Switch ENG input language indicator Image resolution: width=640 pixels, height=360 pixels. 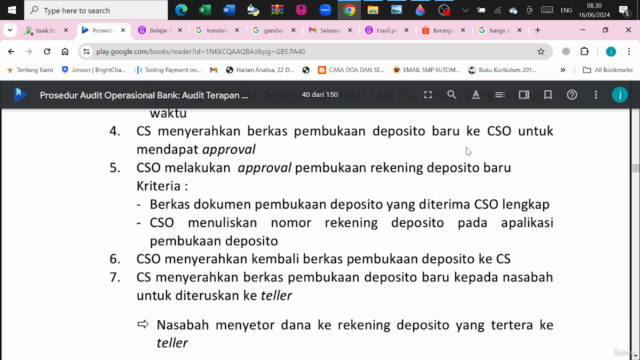[566, 10]
